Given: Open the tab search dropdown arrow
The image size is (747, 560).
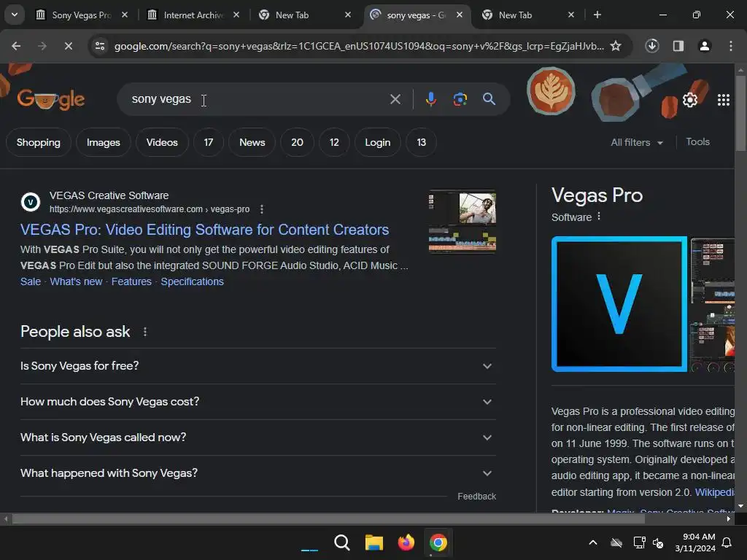Looking at the screenshot, I should 15,15.
